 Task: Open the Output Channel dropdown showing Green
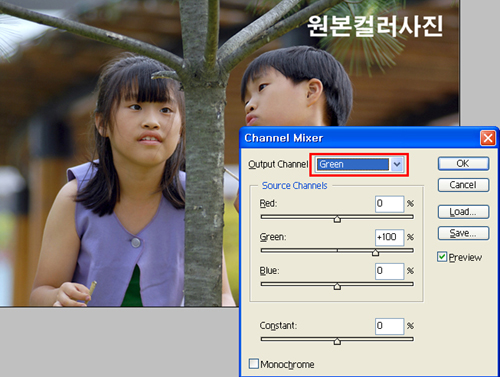point(359,164)
